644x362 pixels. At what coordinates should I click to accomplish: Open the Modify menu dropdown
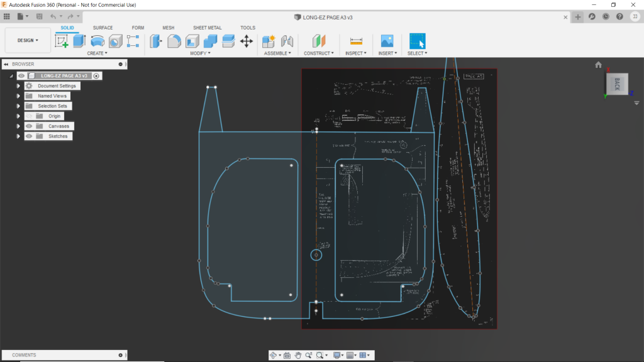(200, 53)
